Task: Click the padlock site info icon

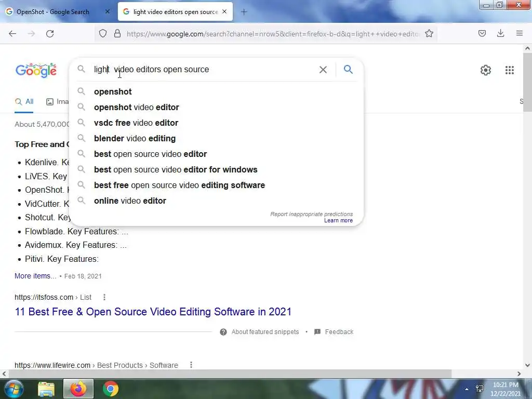Action: pyautogui.click(x=117, y=33)
